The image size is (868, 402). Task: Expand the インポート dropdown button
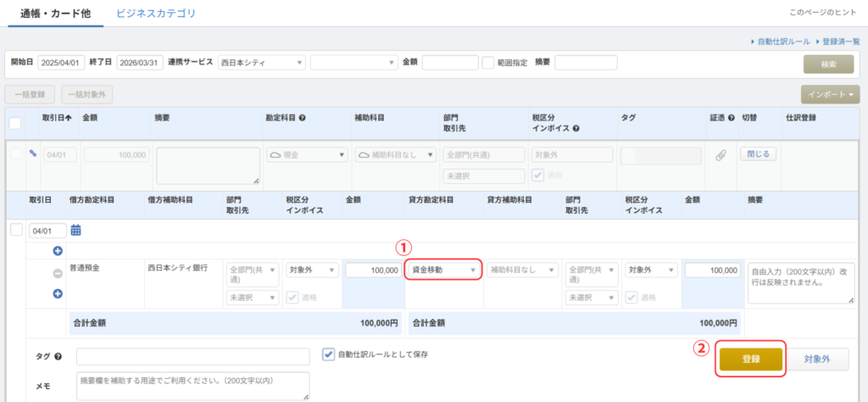point(830,94)
